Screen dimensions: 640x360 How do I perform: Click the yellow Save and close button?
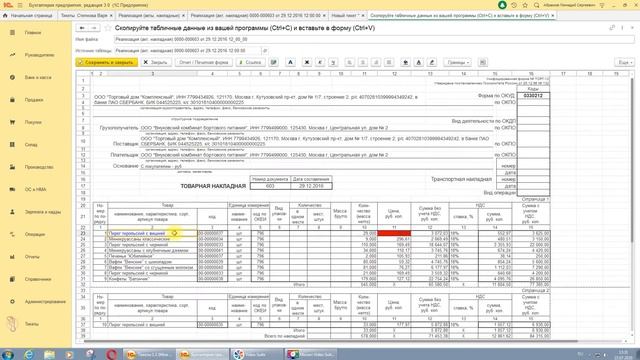pyautogui.click(x=106, y=62)
